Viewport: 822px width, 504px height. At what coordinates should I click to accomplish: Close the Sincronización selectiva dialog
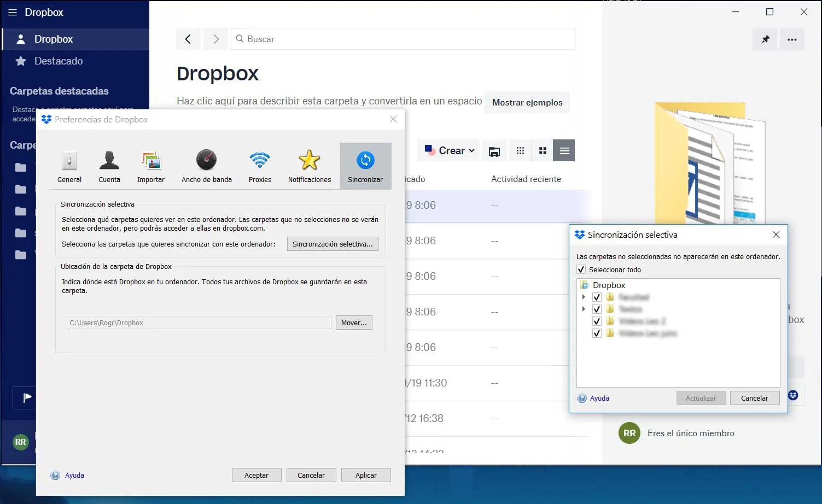(x=776, y=235)
